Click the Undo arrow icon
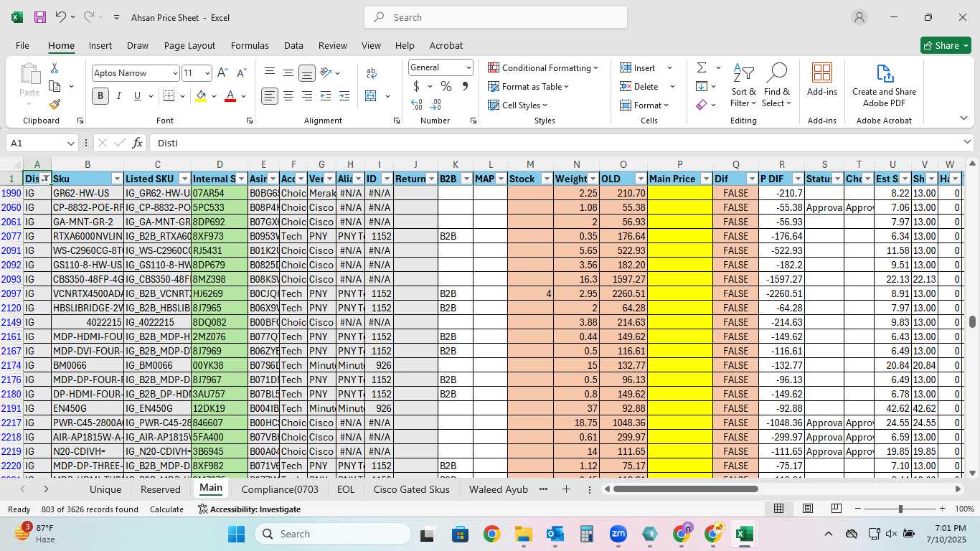The height and width of the screenshot is (551, 980). (61, 17)
